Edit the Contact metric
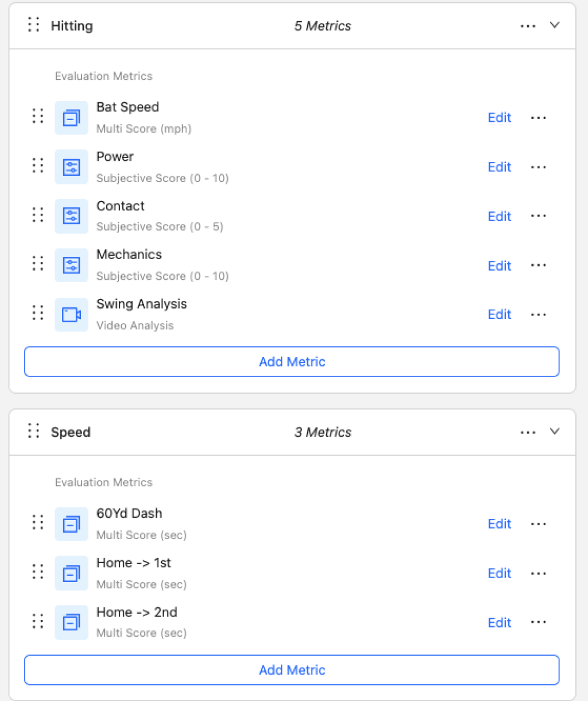The height and width of the screenshot is (701, 588). coord(500,217)
